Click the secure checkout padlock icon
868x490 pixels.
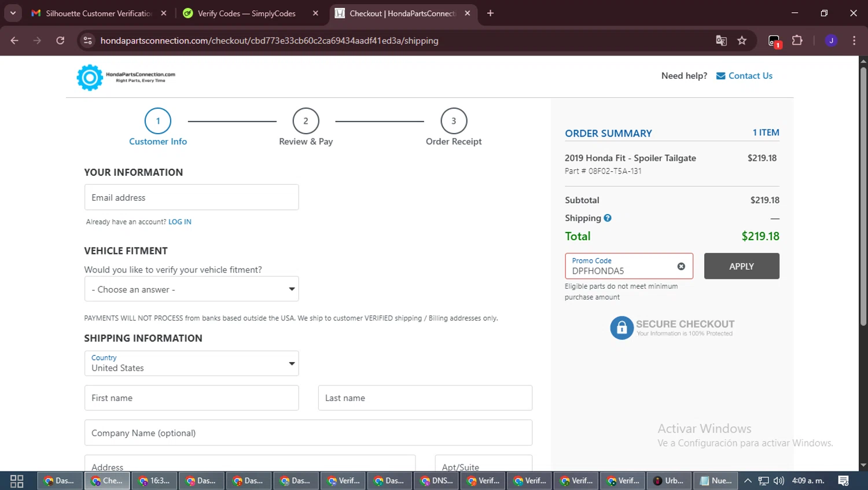[x=621, y=328]
